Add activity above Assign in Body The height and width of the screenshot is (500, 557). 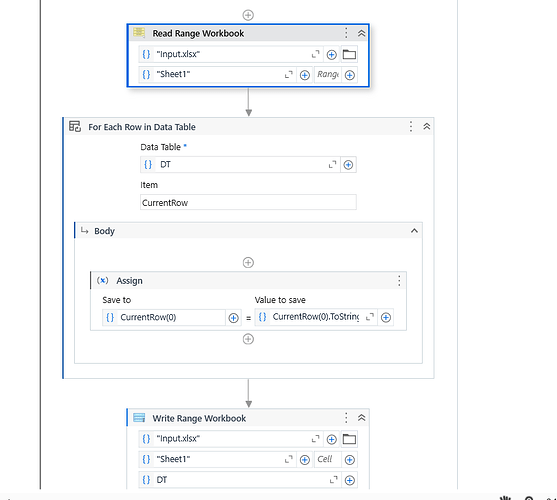click(x=248, y=262)
